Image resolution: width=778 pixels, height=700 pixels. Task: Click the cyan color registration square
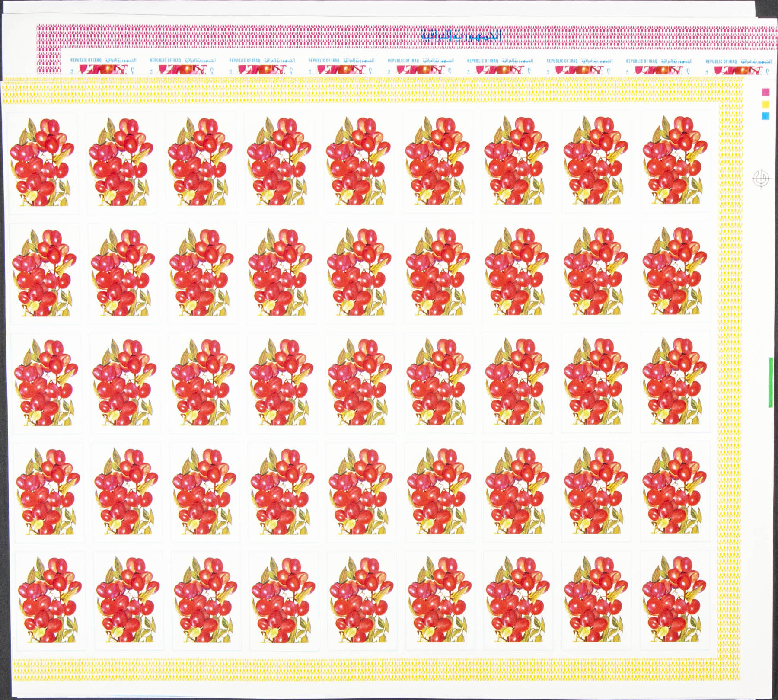(765, 116)
